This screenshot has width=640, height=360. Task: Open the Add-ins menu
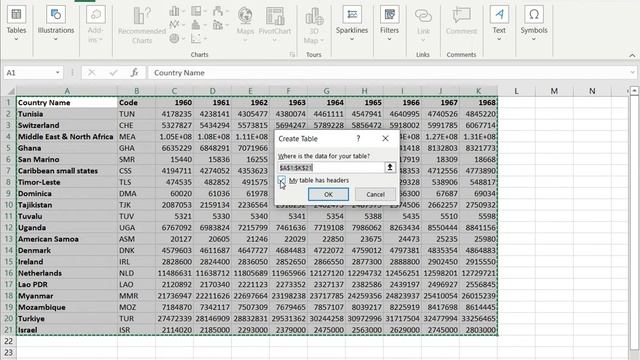pos(96,24)
